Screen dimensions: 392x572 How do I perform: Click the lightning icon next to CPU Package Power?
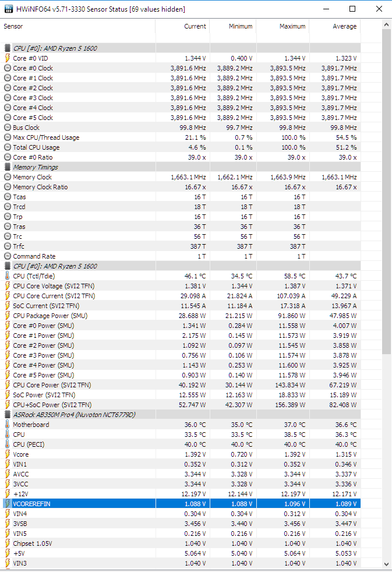click(8, 316)
